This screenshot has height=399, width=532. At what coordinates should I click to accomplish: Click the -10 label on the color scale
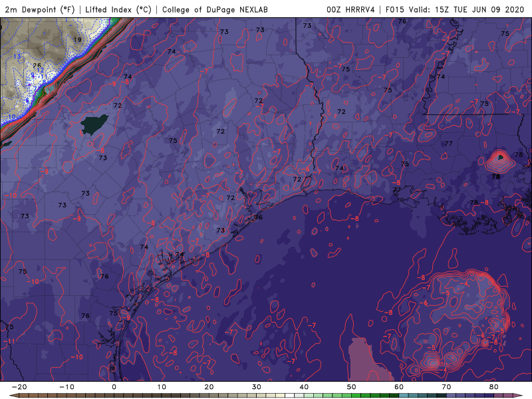[x=66, y=387]
